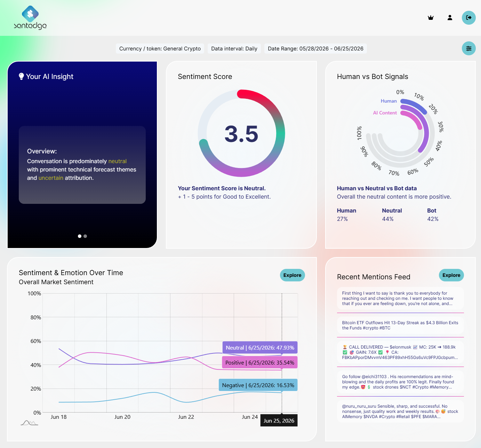Click the lightbulb icon beside Your AI Insight
Viewport: 481px width, 448px height.
tap(22, 77)
